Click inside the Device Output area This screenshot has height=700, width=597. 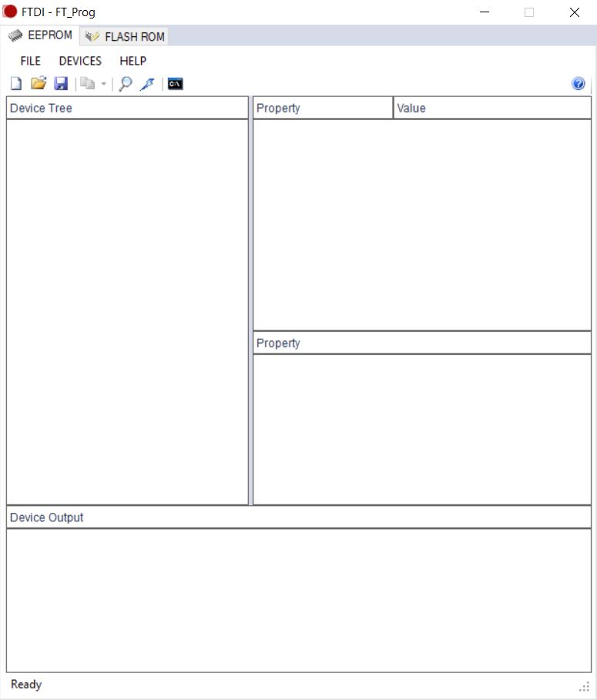(298, 600)
